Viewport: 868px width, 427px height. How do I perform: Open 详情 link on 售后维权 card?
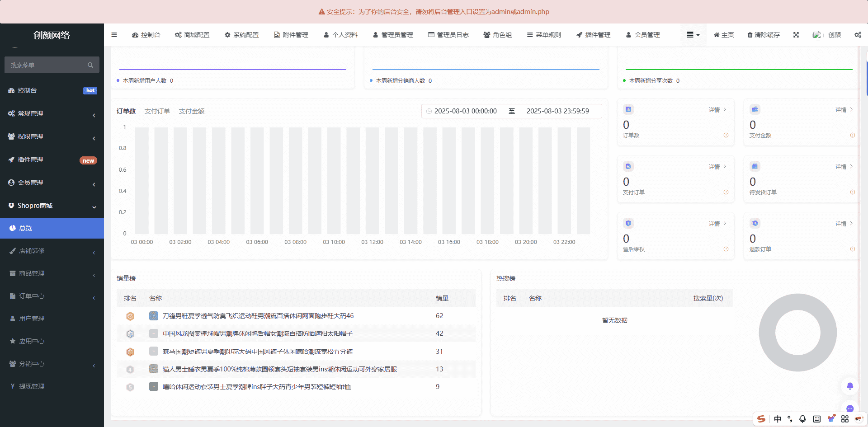pos(717,224)
